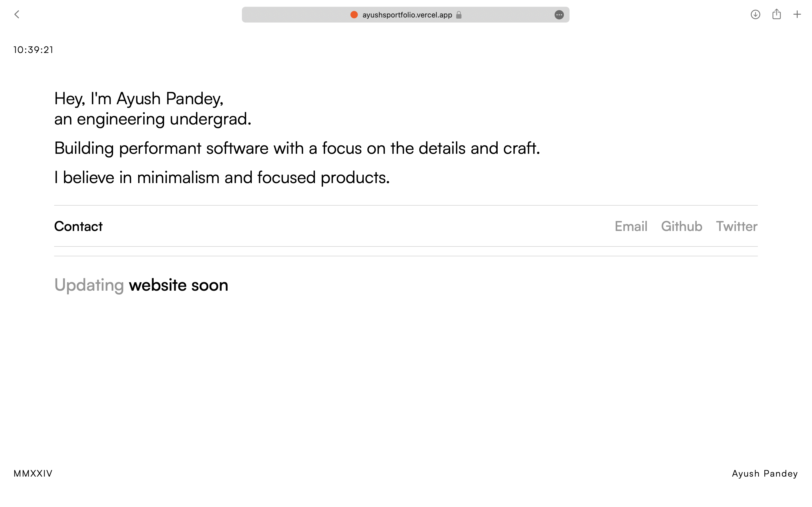Click the share icon in toolbar
The image size is (812, 507).
click(x=776, y=14)
